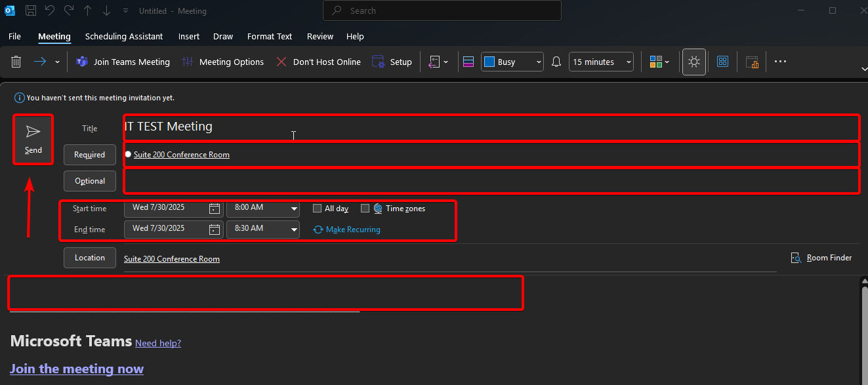Open the Busy show-as dropdown
The image size is (868, 385).
click(x=512, y=62)
